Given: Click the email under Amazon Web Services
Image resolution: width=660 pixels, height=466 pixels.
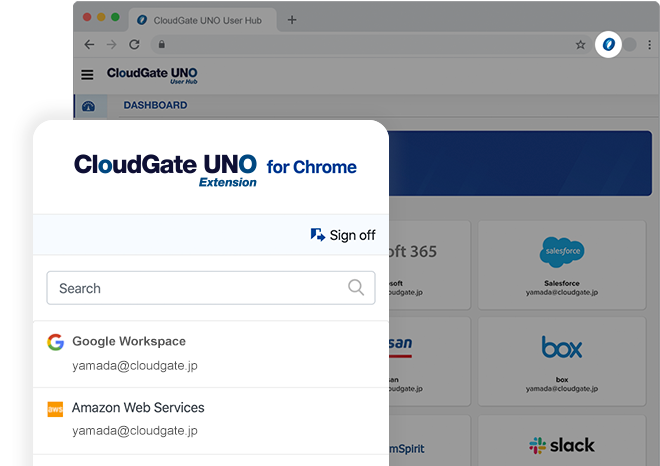Looking at the screenshot, I should pos(135,431).
